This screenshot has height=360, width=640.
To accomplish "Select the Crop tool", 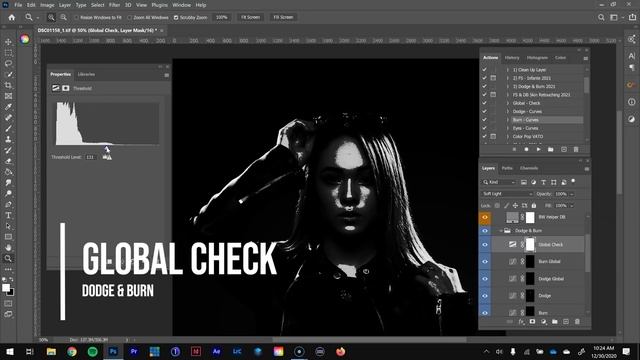I will [x=8, y=85].
